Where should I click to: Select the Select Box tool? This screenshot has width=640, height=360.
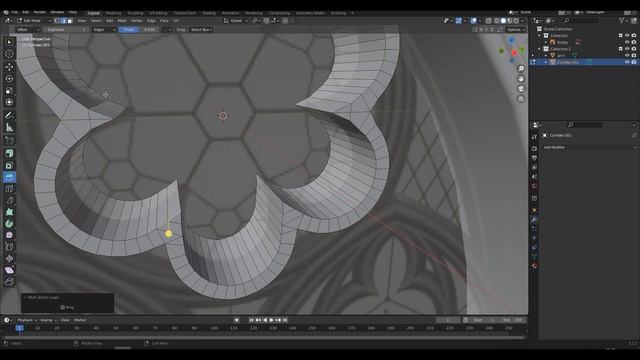point(9,42)
